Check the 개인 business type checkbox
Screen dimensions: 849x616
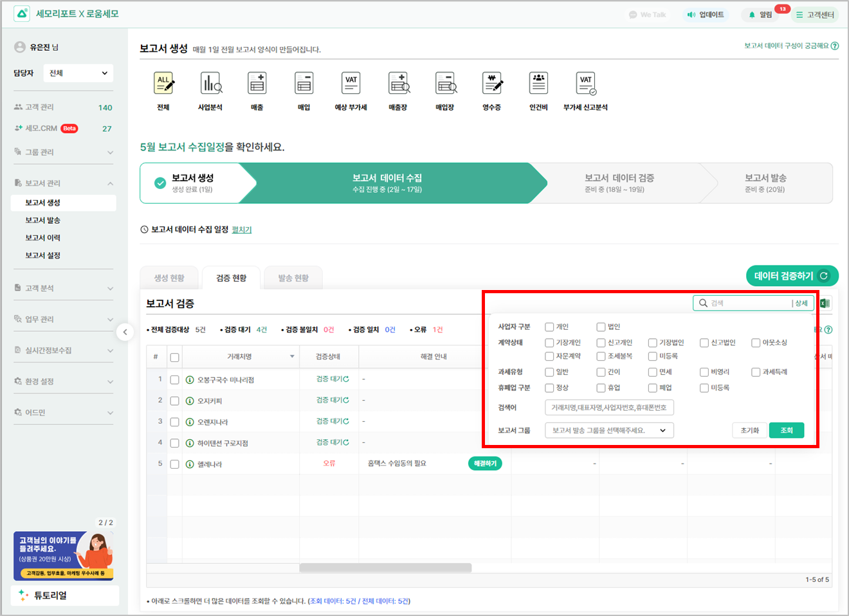tap(549, 327)
